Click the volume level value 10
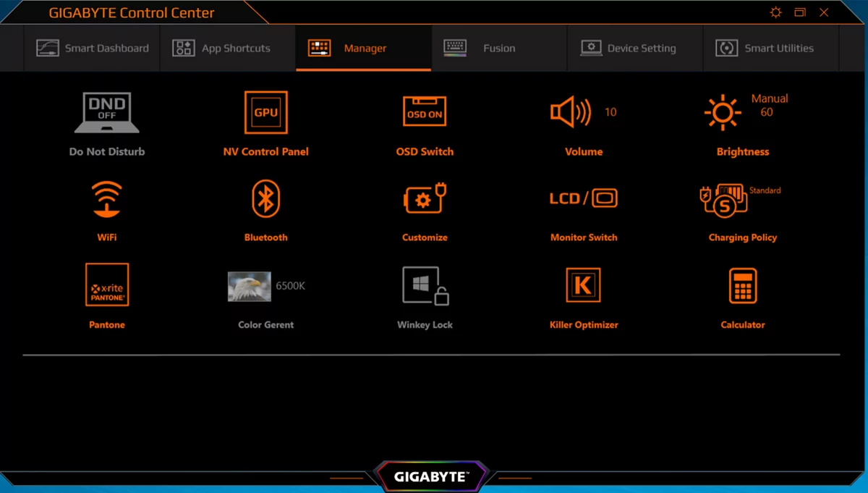 [x=610, y=112]
